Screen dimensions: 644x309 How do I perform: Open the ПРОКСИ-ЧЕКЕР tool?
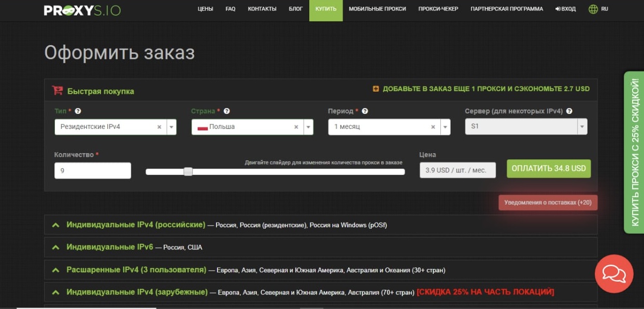tap(438, 9)
